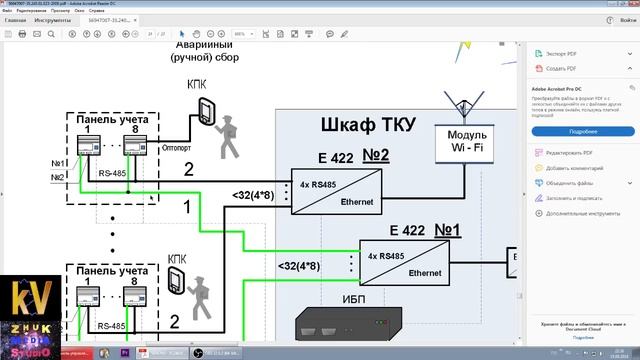Click the disabled save icon at the toolbar start

pos(8,34)
